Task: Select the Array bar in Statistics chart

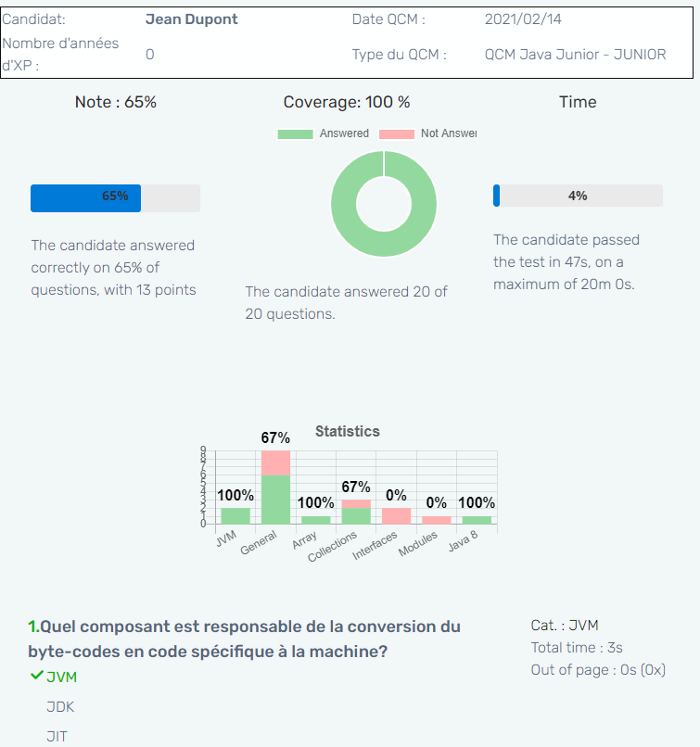Action: 316,520
